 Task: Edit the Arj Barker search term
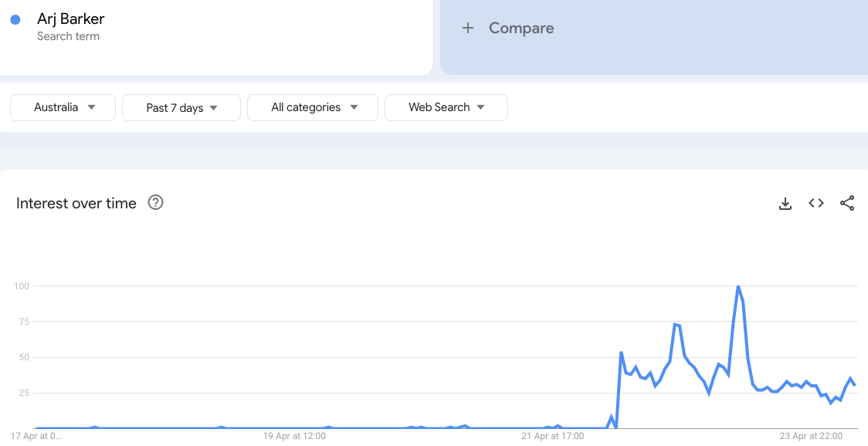(70, 19)
